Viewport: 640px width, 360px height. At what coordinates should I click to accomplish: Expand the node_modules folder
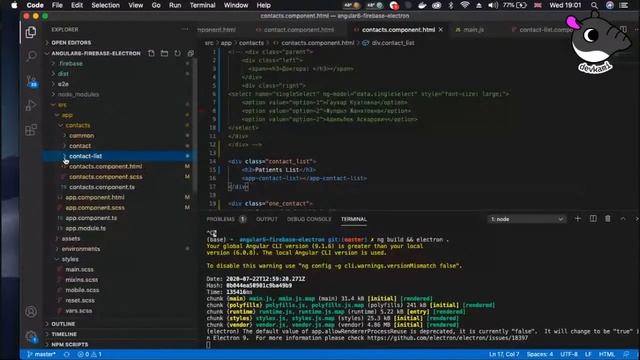(x=78, y=94)
